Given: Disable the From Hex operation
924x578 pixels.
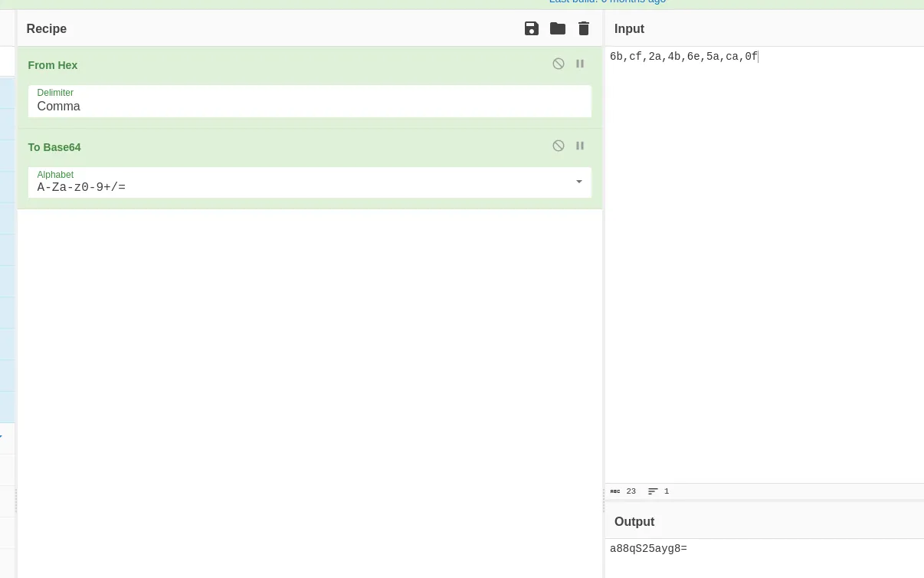Looking at the screenshot, I should (x=559, y=64).
